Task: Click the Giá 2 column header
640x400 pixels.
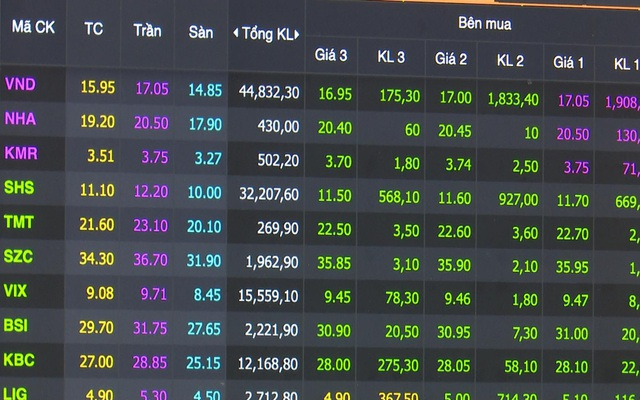Action: pyautogui.click(x=451, y=59)
